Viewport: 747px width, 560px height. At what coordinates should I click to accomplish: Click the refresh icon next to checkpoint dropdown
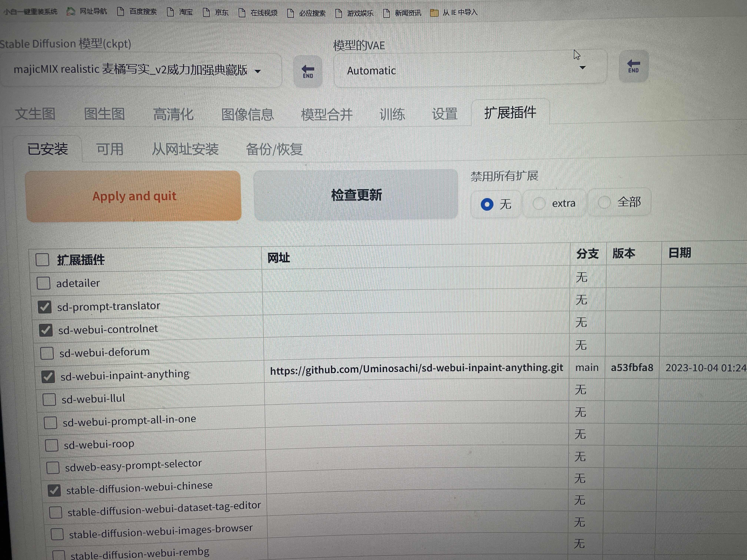(x=308, y=71)
